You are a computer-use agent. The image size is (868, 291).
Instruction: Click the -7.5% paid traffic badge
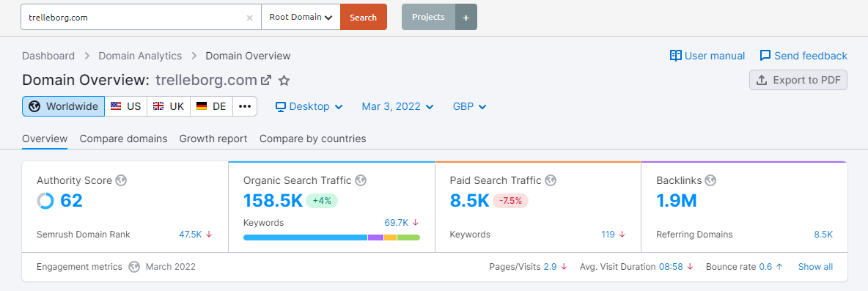click(x=511, y=201)
